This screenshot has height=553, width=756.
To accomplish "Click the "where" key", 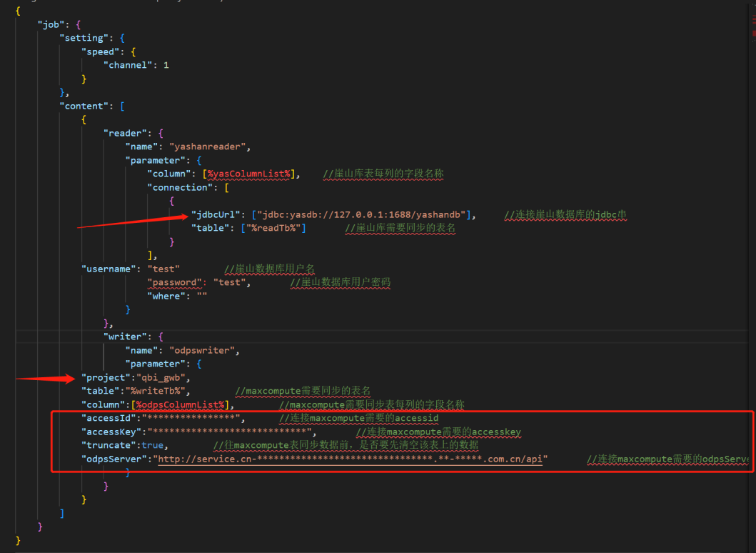I will point(166,296).
